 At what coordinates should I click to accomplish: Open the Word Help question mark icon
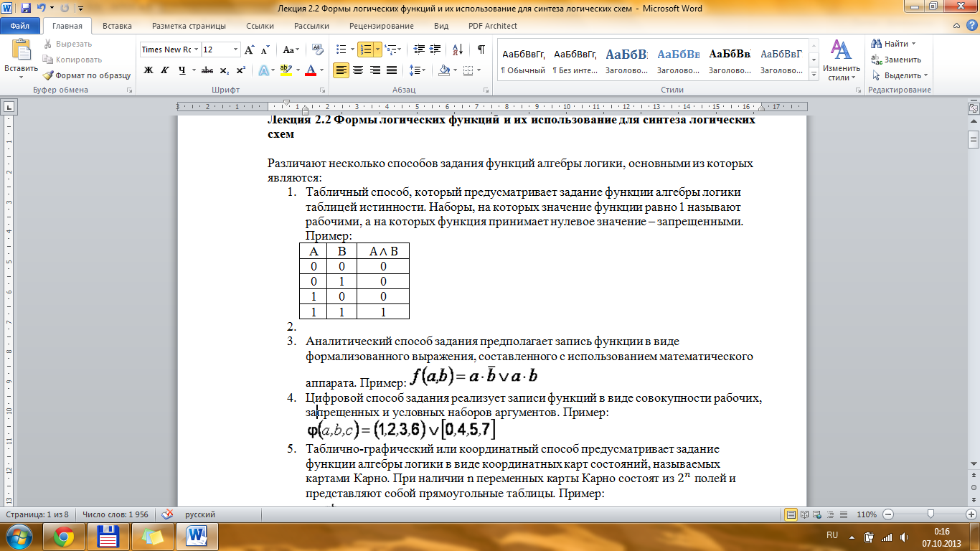971,26
